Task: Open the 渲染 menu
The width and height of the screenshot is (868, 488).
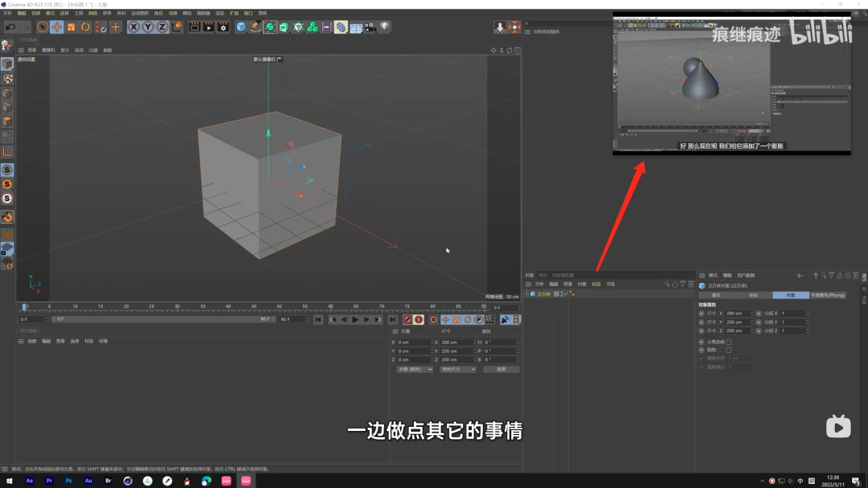Action: pos(219,13)
